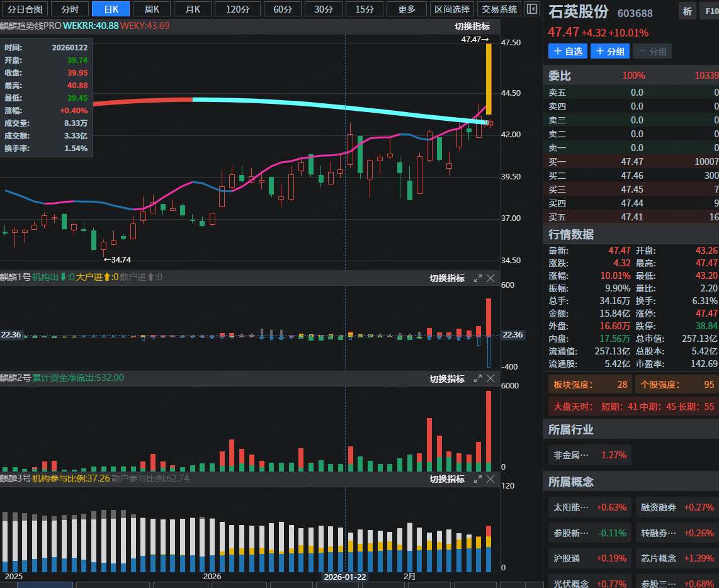Open 切换指标 on main trend chart
This screenshot has height=588, width=719.
[x=472, y=26]
